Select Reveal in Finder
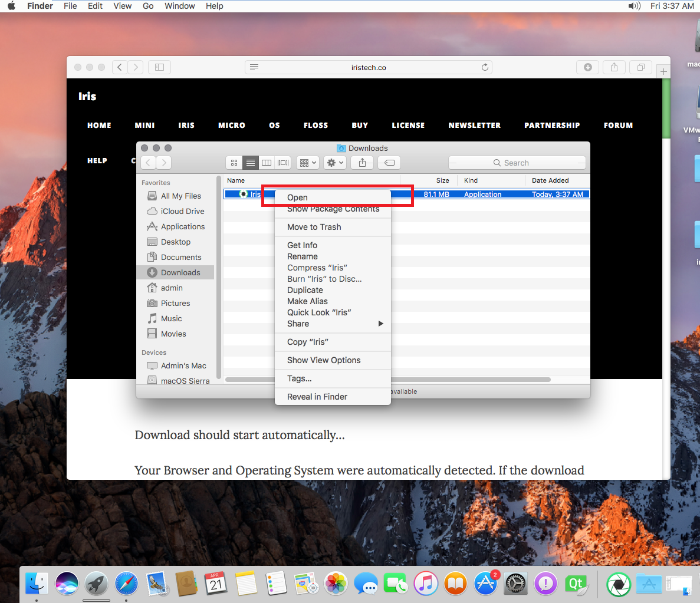 point(333,397)
